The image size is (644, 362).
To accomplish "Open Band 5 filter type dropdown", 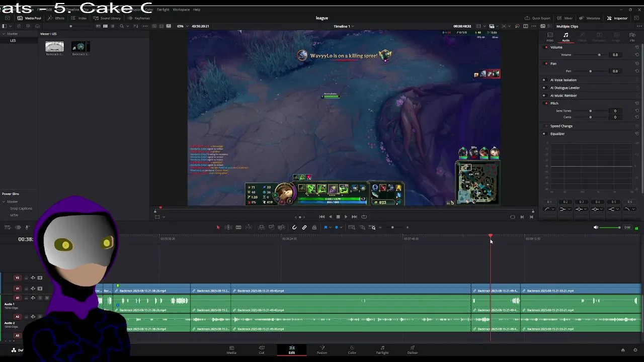I will [613, 209].
